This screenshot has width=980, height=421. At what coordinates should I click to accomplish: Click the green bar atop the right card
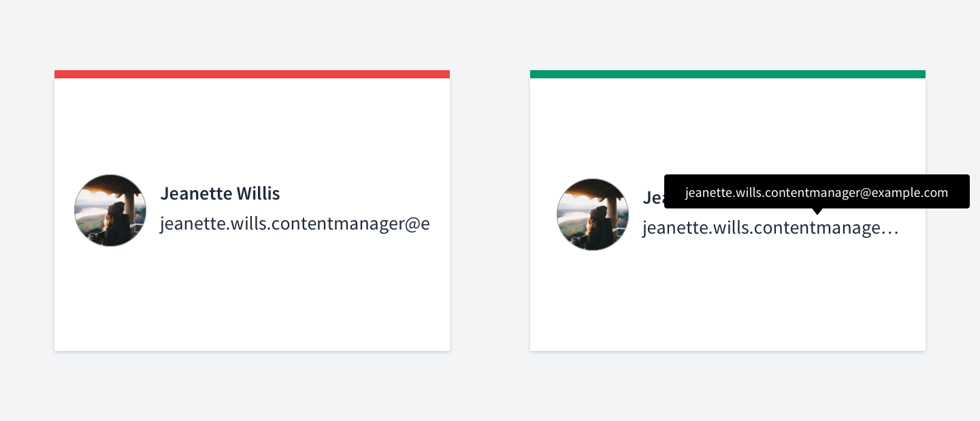click(x=728, y=74)
